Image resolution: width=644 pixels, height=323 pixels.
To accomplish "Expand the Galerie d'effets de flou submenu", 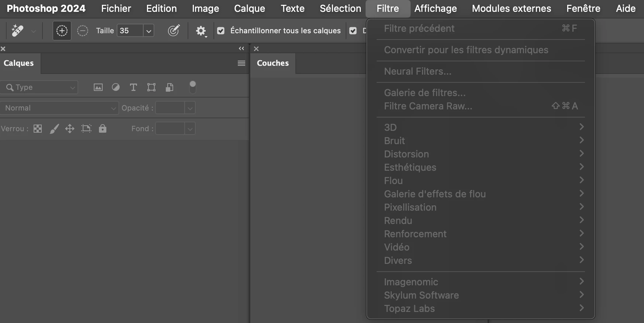I will pyautogui.click(x=480, y=194).
